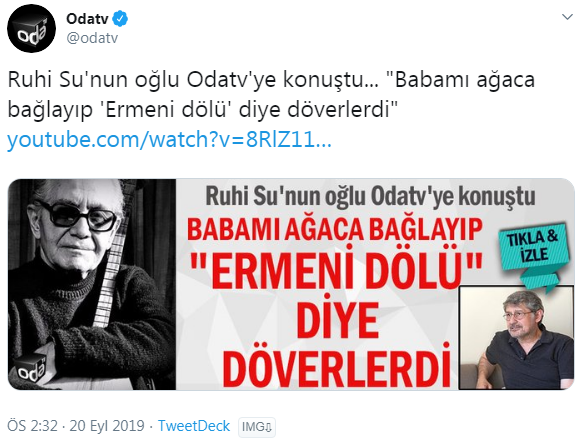This screenshot has height=445, width=584.
Task: Click the IMG download badge
Action: (257, 427)
